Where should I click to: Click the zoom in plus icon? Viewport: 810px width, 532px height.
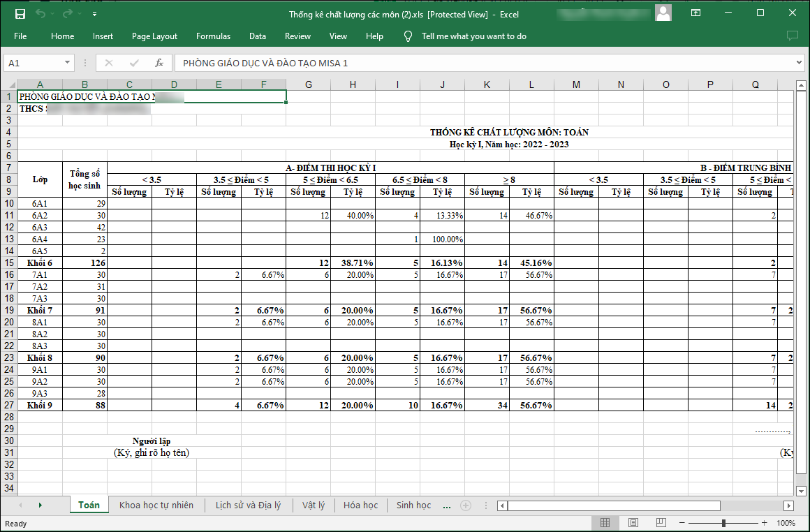coord(765,523)
